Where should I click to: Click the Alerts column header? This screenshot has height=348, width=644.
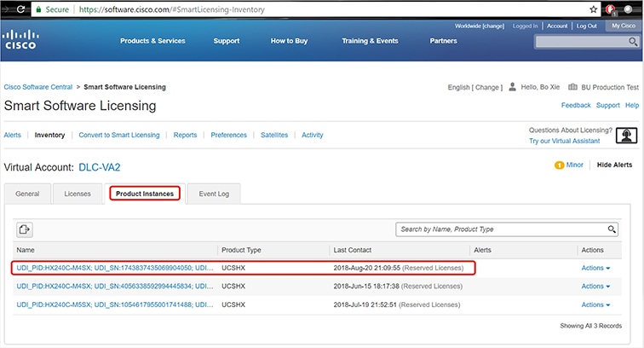tap(483, 250)
